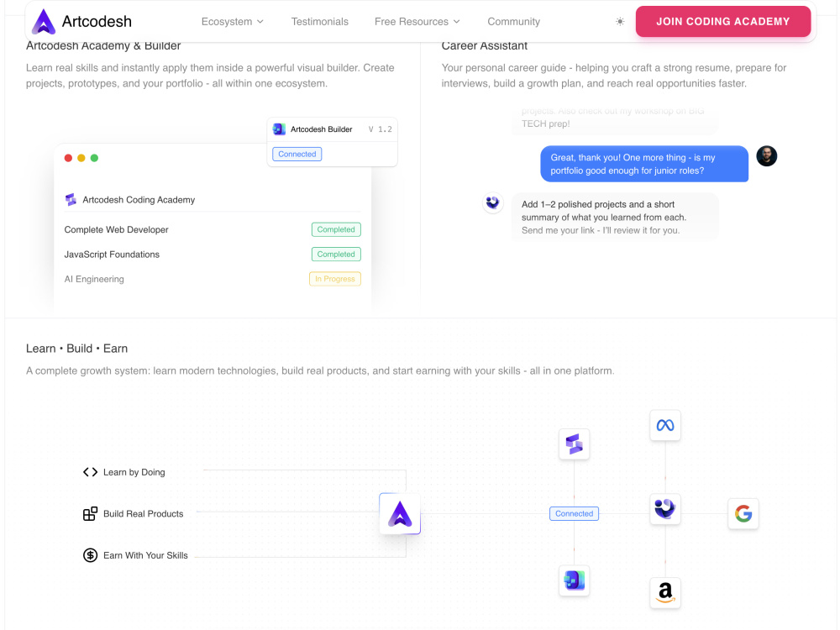Click the career assistant bot avatar in chat
This screenshot has height=630, width=840.
point(492,203)
